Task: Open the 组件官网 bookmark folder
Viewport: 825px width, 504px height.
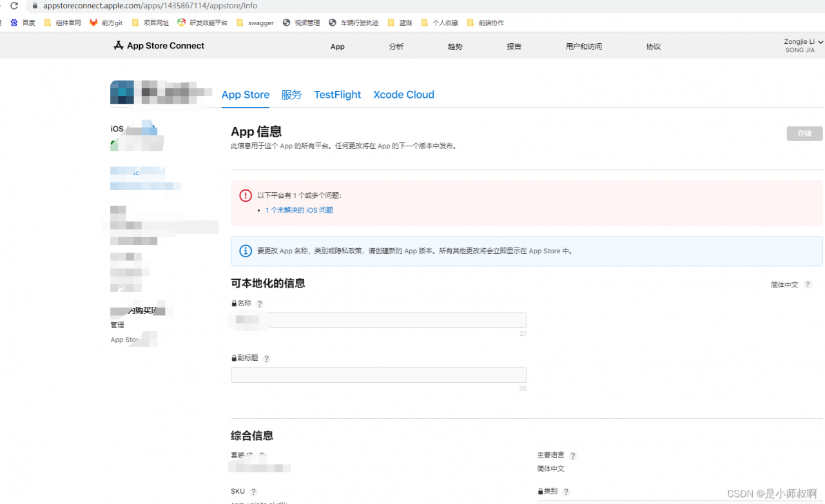Action: click(63, 23)
